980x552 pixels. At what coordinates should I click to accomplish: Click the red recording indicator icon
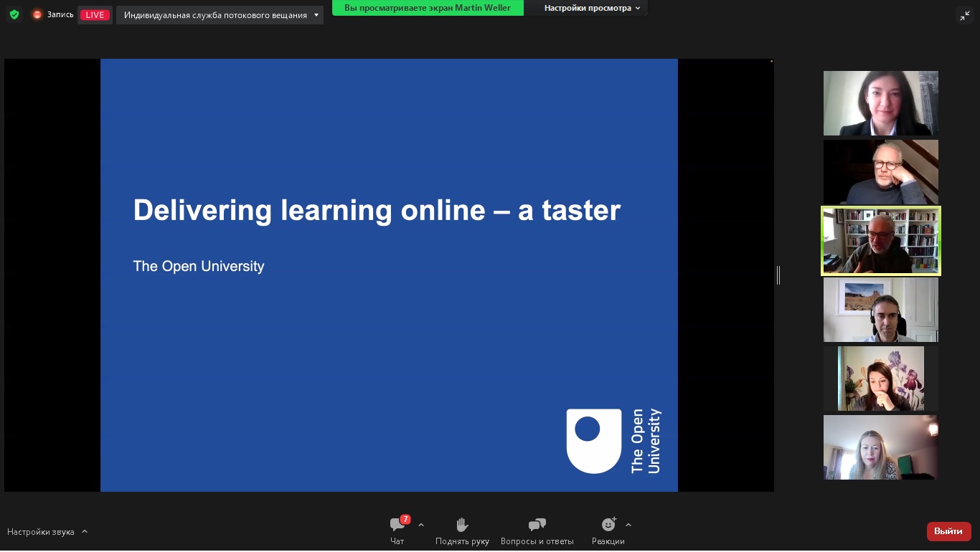[x=37, y=14]
